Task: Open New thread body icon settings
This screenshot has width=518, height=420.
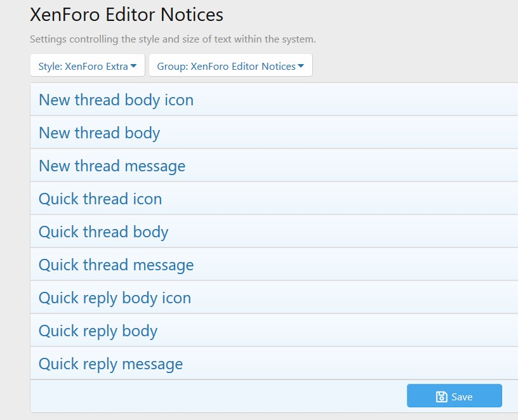Action: [116, 100]
